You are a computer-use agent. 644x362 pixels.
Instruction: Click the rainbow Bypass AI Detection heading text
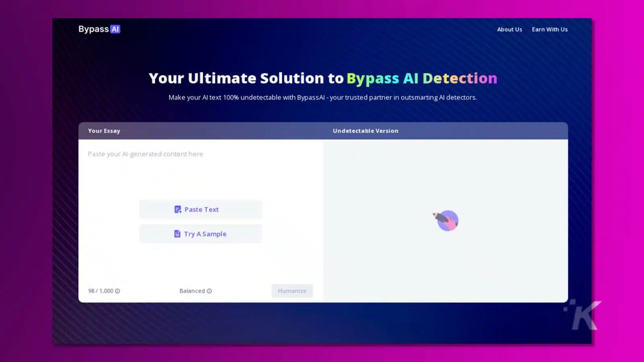tap(421, 78)
